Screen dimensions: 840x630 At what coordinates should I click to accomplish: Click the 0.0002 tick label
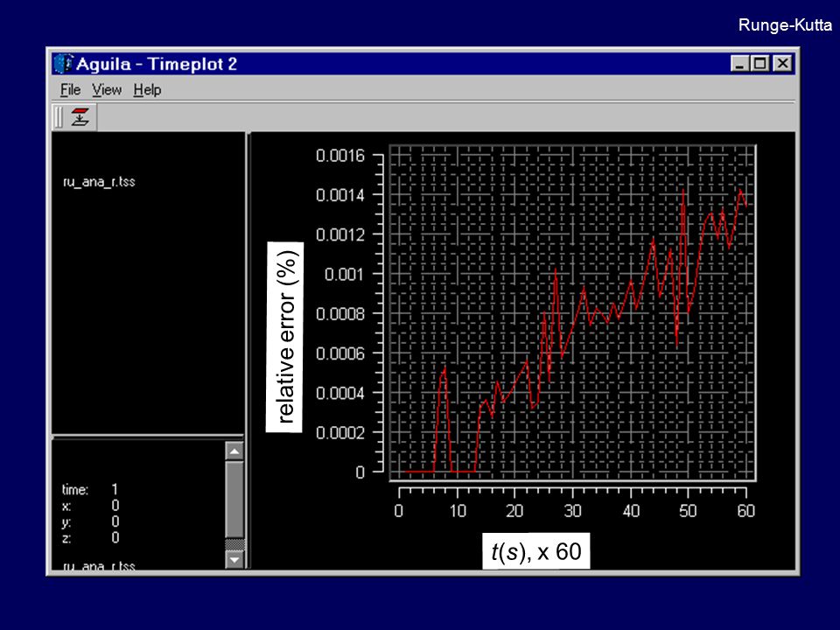click(x=340, y=432)
